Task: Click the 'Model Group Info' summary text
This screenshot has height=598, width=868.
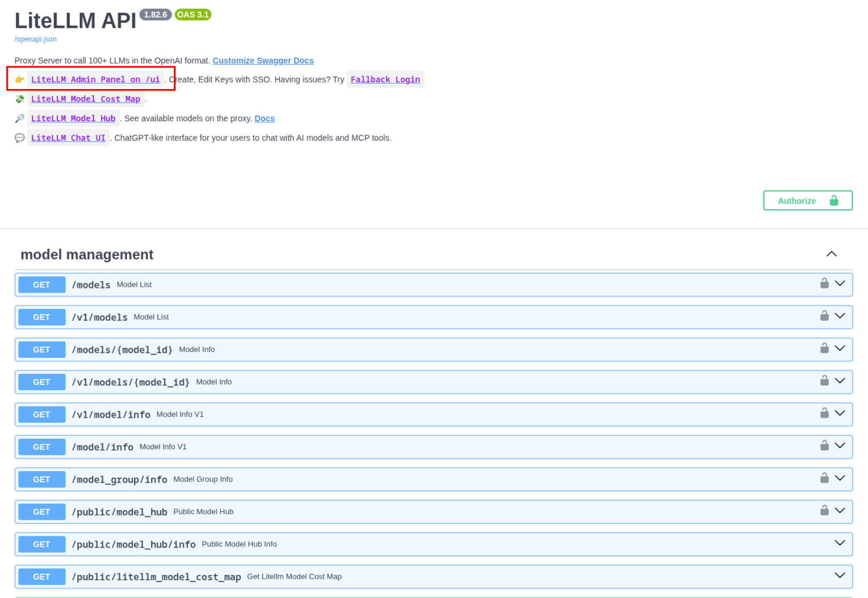Action: (203, 479)
